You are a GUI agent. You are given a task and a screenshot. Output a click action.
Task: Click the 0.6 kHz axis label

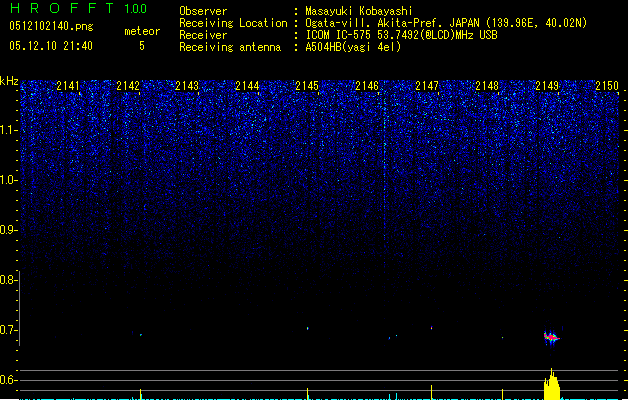coord(8,380)
